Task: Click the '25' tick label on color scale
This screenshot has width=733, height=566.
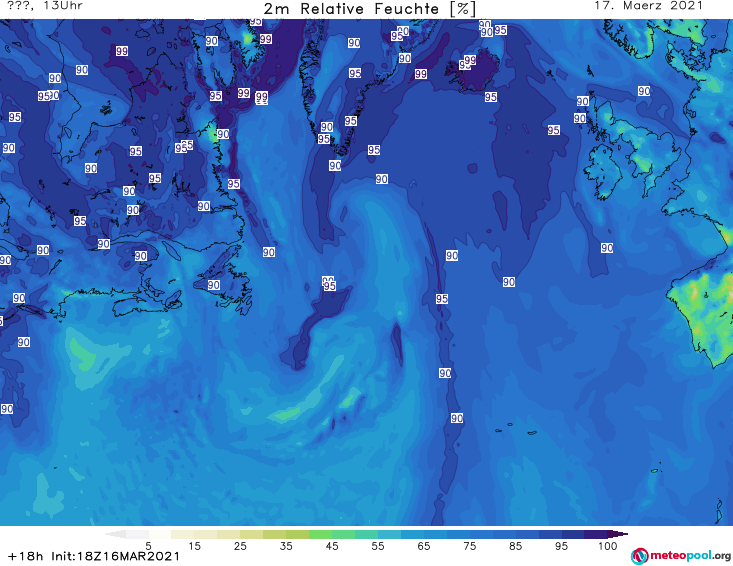Action: click(240, 546)
